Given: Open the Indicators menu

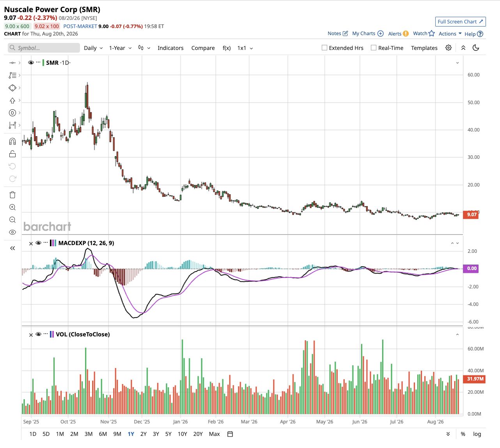Looking at the screenshot, I should pyautogui.click(x=170, y=48).
